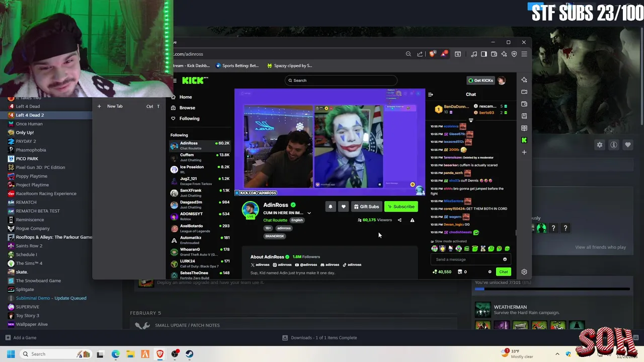
Task: Open Steam game settings gear icon
Action: pos(600,145)
